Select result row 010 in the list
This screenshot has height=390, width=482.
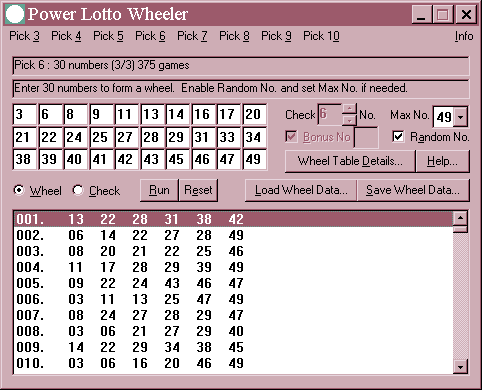pos(234,363)
